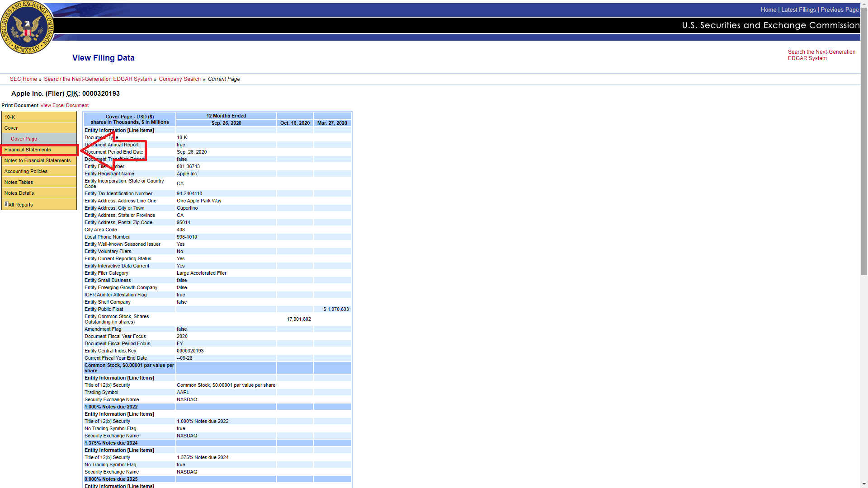Expand Notes to Financial Statements
This screenshot has height=488, width=868.
click(39, 160)
